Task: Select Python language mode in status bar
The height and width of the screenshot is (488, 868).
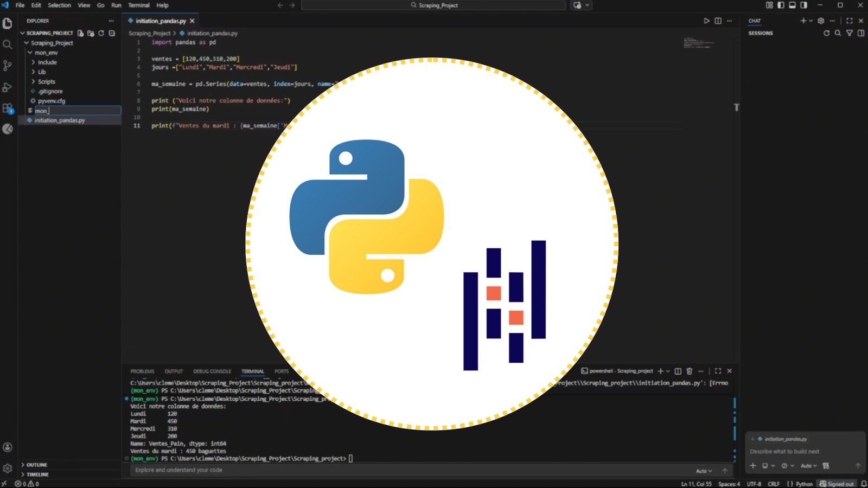Action: click(x=803, y=483)
